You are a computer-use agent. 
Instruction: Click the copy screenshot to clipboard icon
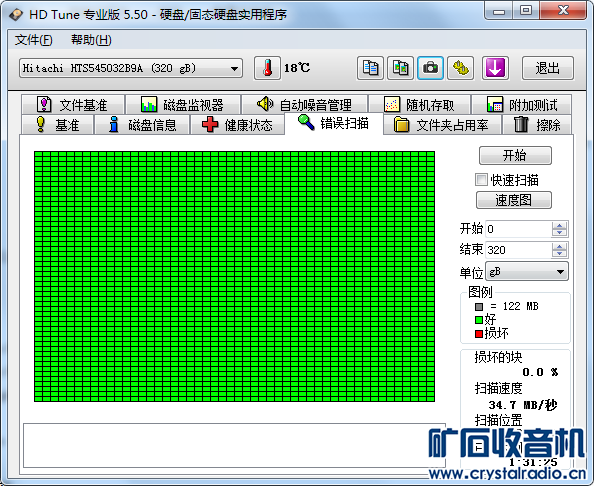(400, 68)
